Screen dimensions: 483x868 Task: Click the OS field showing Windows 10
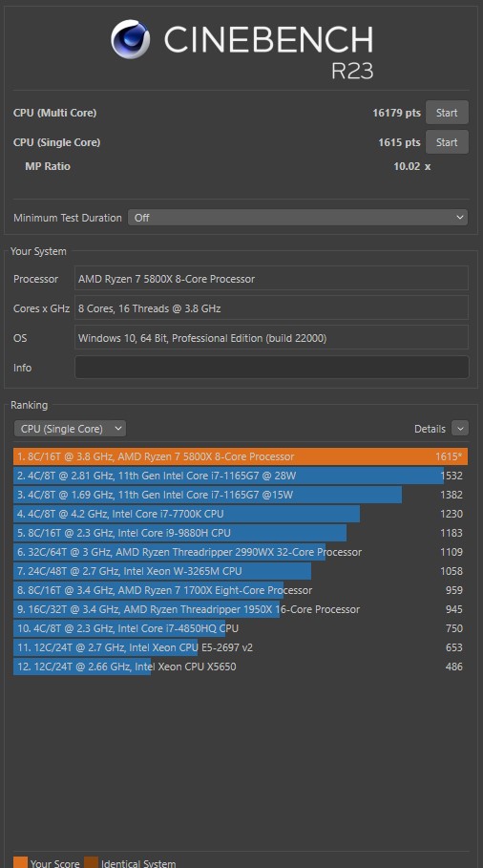pos(272,338)
